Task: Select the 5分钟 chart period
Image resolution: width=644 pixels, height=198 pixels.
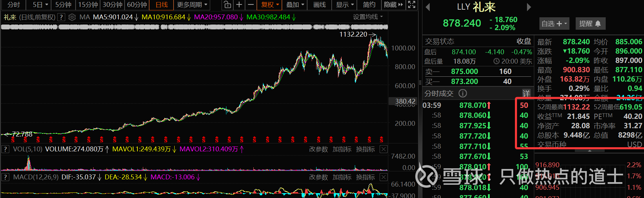Action: click(x=63, y=5)
